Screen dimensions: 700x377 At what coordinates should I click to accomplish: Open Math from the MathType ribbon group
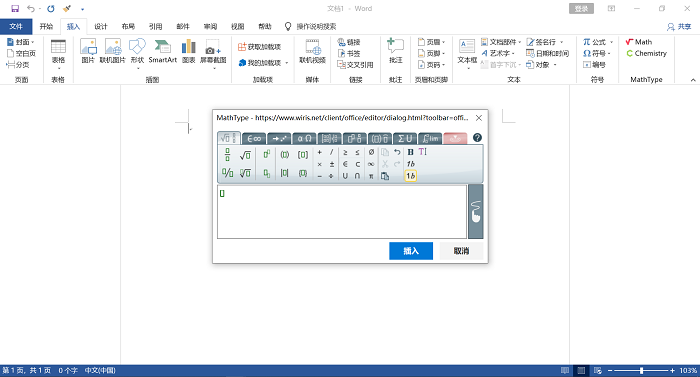(639, 42)
